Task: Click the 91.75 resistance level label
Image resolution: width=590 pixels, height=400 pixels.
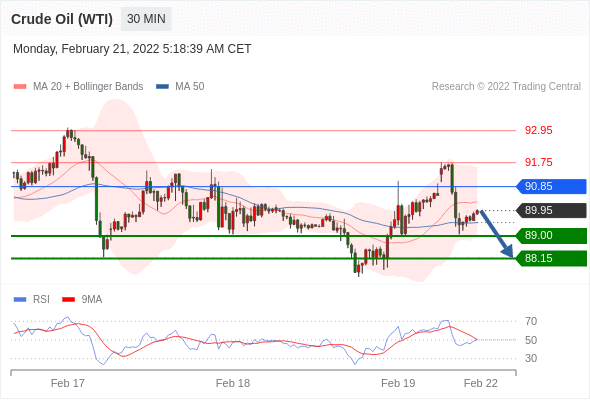Action: pos(538,162)
